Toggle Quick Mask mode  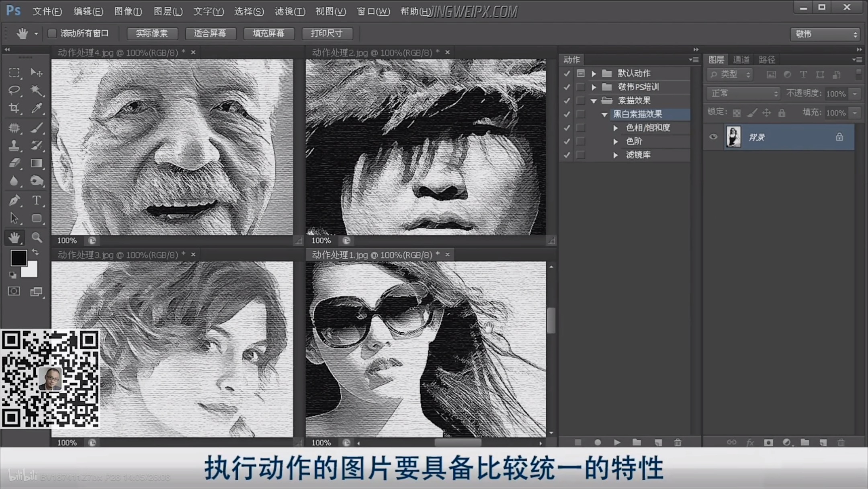pos(14,291)
